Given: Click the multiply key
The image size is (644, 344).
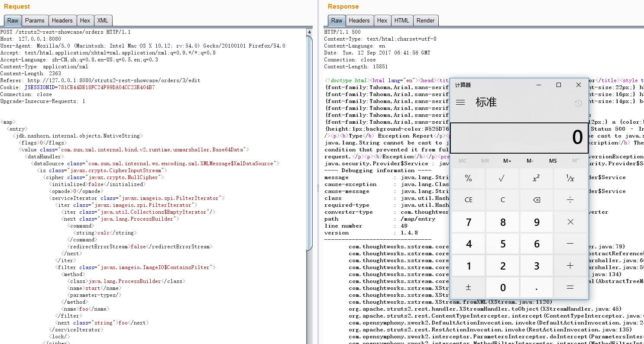Looking at the screenshot, I should tap(570, 222).
